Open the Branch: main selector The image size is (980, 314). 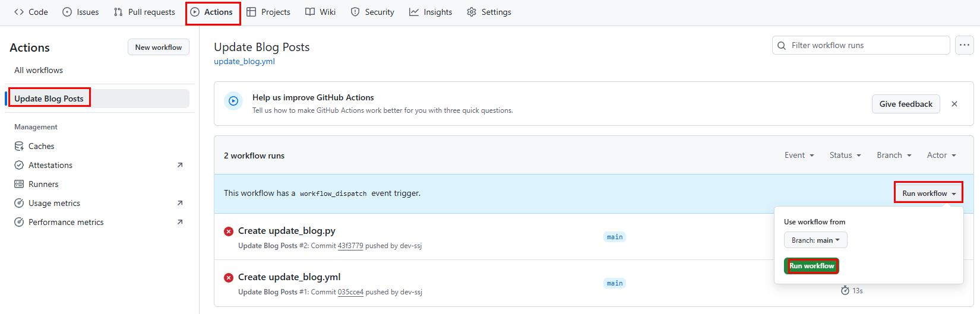815,240
